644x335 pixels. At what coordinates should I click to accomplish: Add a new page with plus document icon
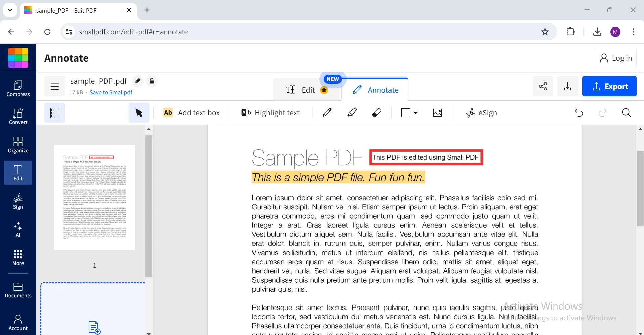(x=94, y=328)
